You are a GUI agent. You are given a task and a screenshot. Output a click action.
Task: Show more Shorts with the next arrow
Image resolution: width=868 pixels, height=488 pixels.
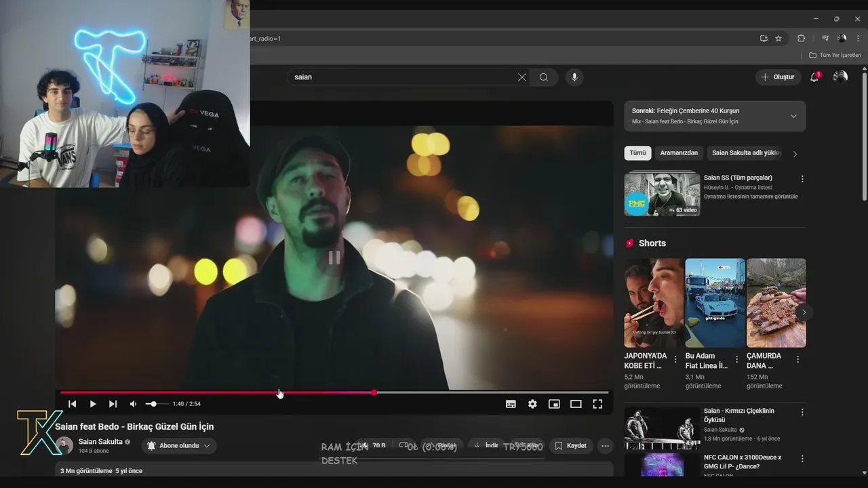coord(804,312)
